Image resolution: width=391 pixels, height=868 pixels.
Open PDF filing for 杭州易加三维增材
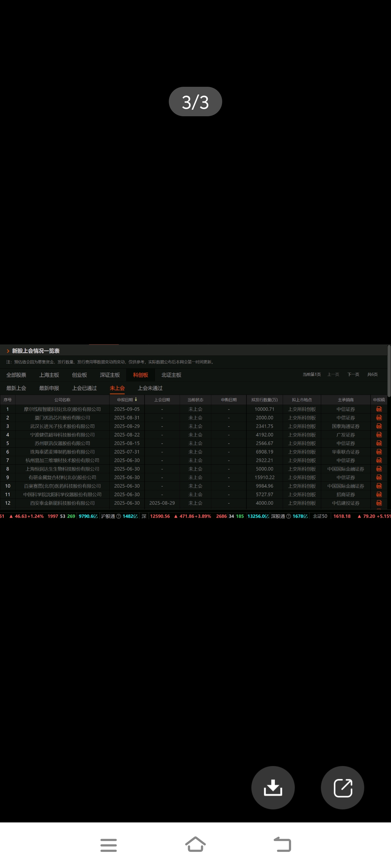(x=379, y=460)
